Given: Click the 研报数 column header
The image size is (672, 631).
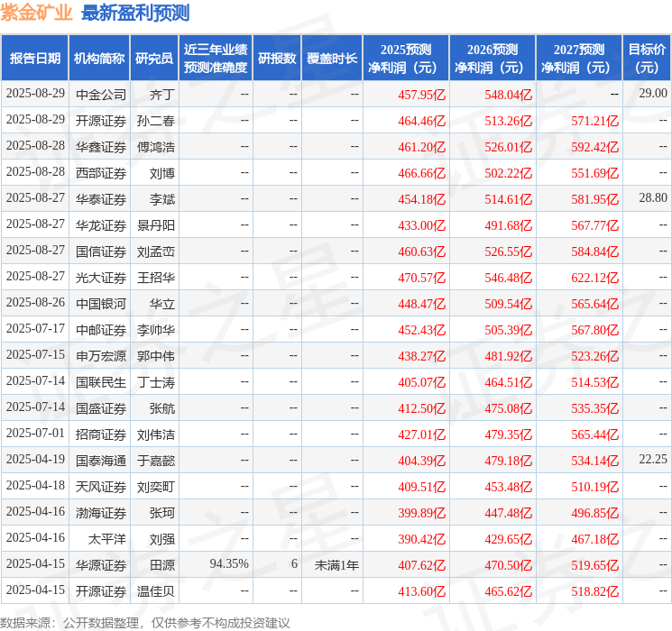Looking at the screenshot, I should click(x=277, y=59).
